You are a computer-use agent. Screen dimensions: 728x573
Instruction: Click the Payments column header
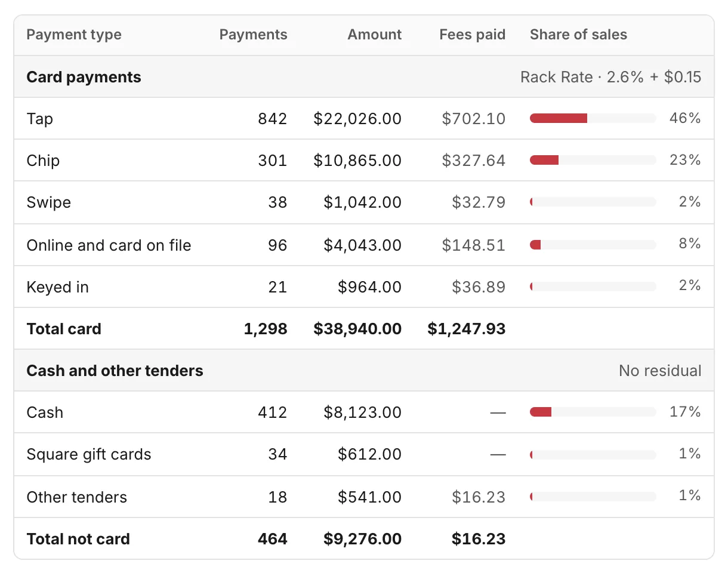(253, 35)
